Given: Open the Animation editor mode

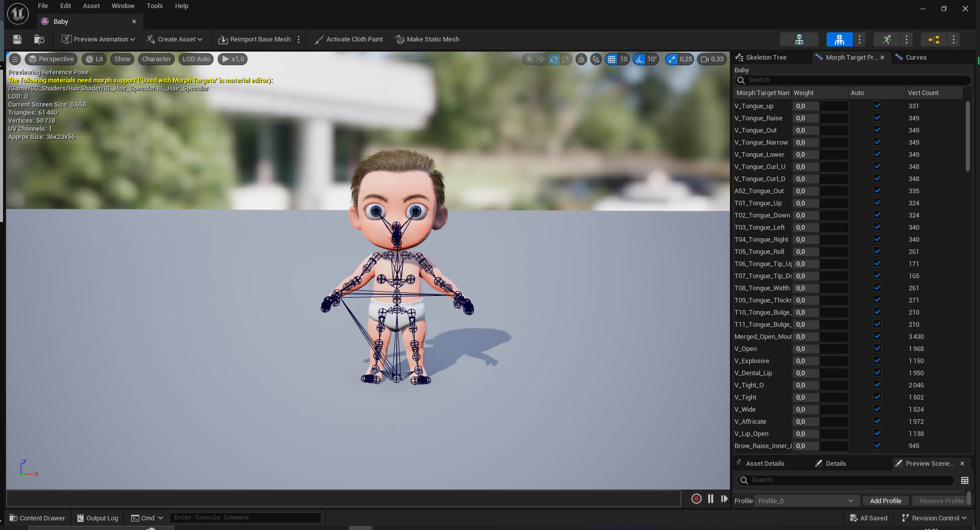Looking at the screenshot, I should click(886, 39).
